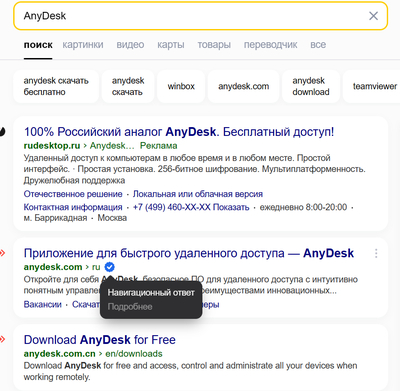
Task: Open the anydesk.com.cn domain link
Action: click(x=59, y=354)
